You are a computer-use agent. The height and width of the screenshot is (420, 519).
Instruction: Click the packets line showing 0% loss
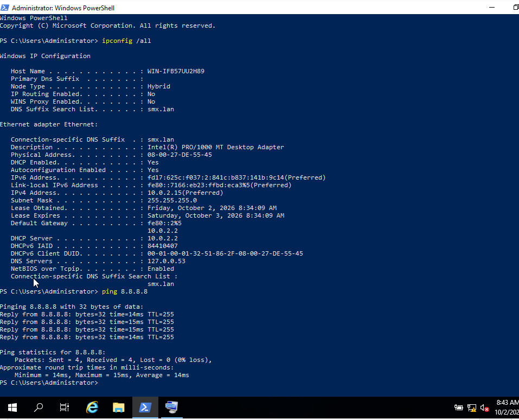[x=113, y=360]
